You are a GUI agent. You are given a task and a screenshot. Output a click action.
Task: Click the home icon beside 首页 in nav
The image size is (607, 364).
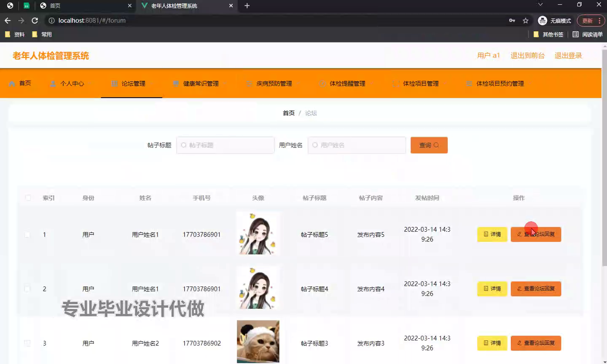pos(12,83)
